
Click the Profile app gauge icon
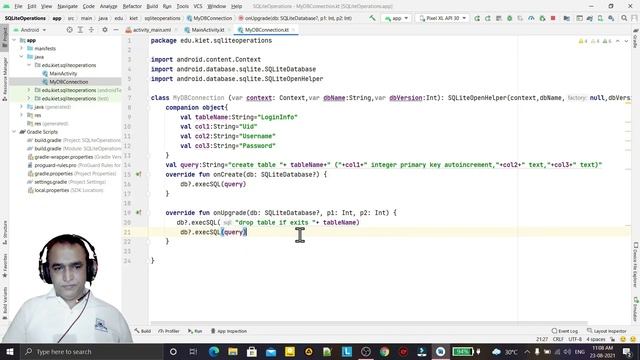531,18
